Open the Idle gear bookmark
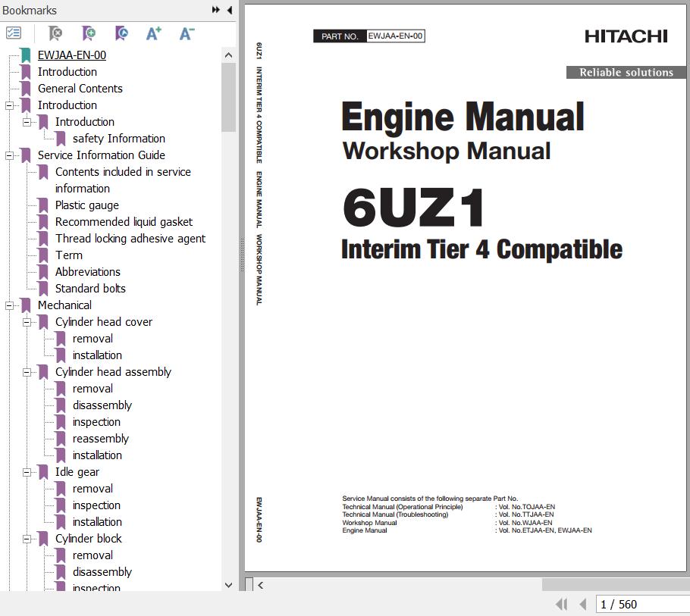This screenshot has width=690, height=616. click(77, 472)
